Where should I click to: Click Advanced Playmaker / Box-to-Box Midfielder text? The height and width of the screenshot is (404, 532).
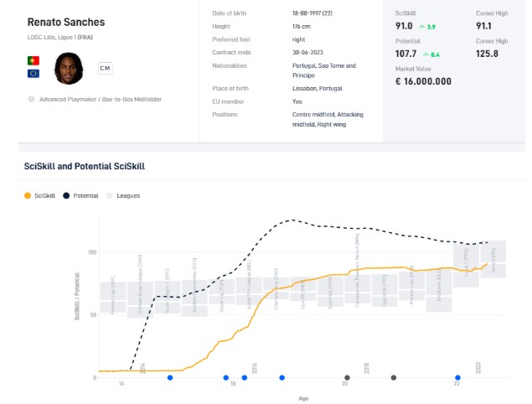point(101,99)
